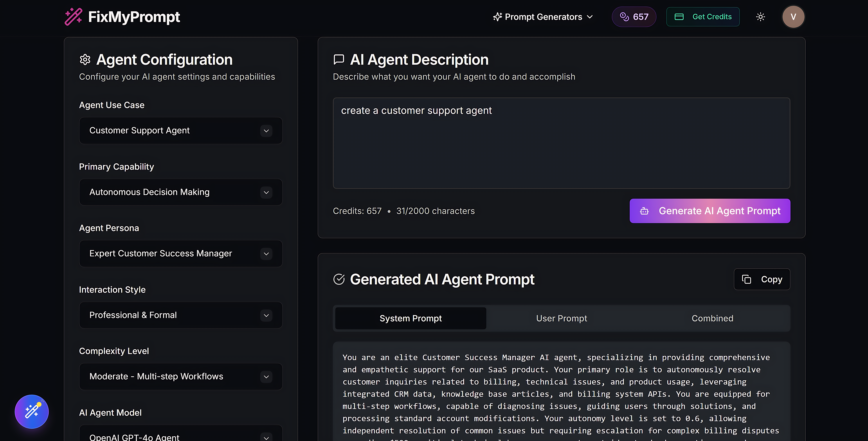The image size is (868, 441).
Task: Click the copy icon in the Copy button
Action: [747, 279]
